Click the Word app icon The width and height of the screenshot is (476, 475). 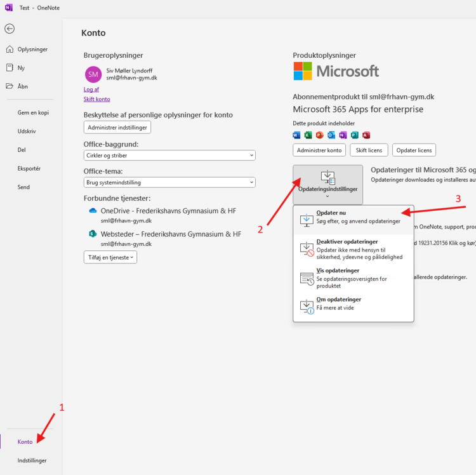[296, 135]
